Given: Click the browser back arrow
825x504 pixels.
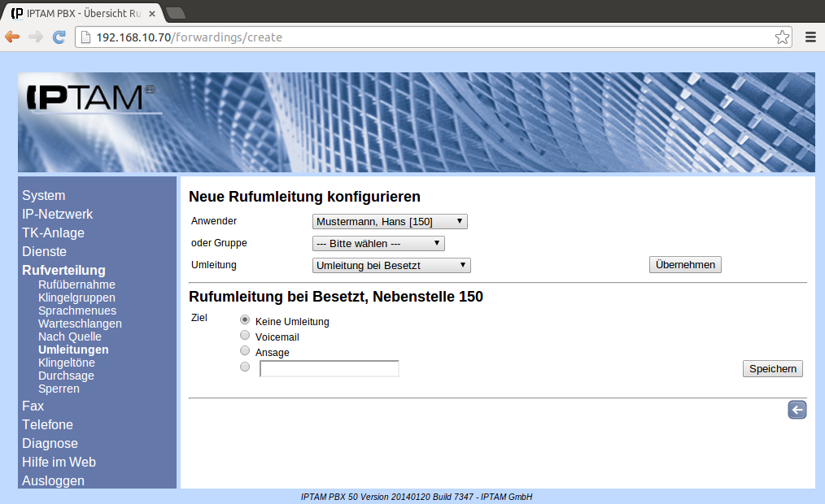Looking at the screenshot, I should pos(12,37).
